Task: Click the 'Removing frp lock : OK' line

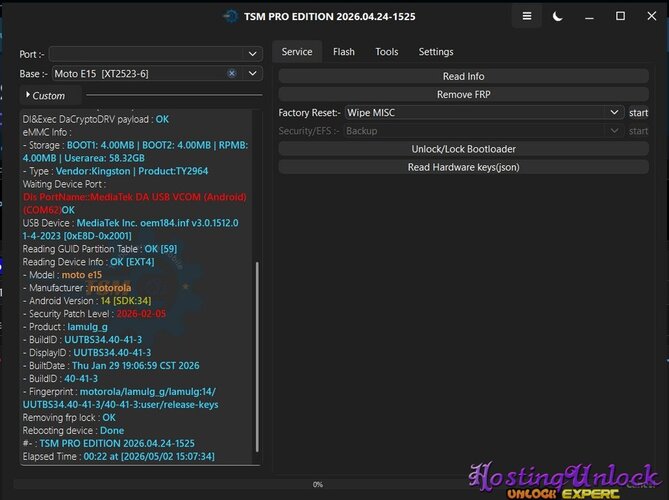Action: [x=69, y=417]
